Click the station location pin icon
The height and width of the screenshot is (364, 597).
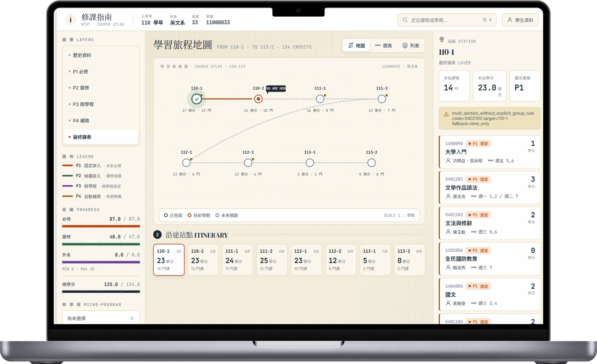(442, 40)
